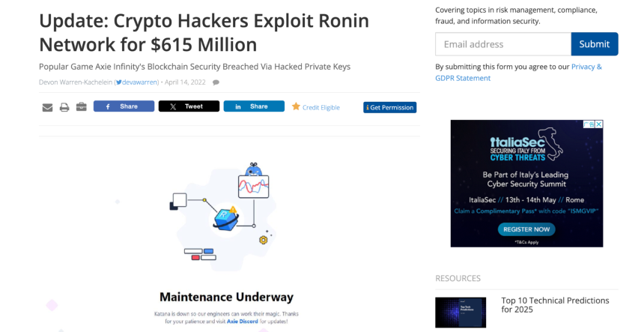
Task: Submit the newsletter email form
Action: coord(595,44)
